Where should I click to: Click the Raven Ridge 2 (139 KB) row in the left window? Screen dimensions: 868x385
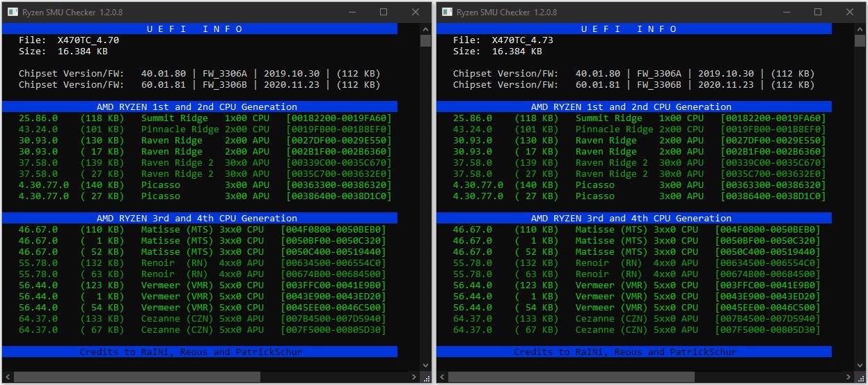click(205, 163)
